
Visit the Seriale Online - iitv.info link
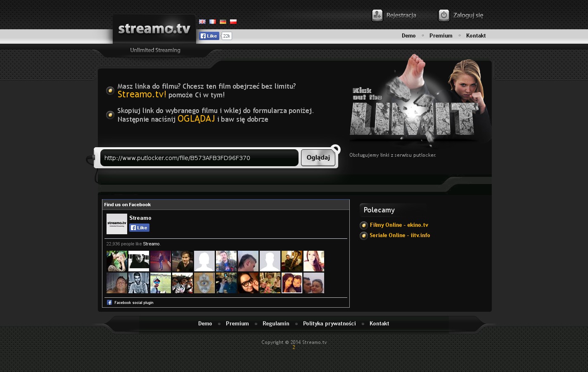click(400, 235)
